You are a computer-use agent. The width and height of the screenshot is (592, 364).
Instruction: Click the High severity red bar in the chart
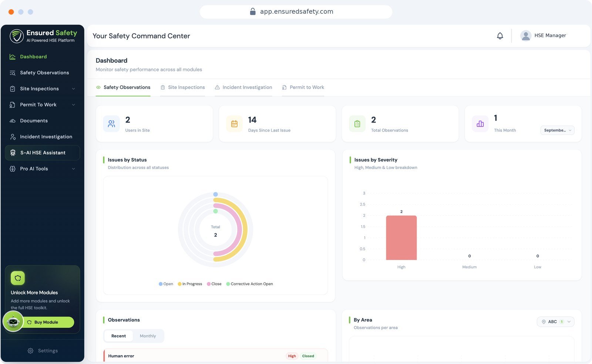[x=401, y=238]
